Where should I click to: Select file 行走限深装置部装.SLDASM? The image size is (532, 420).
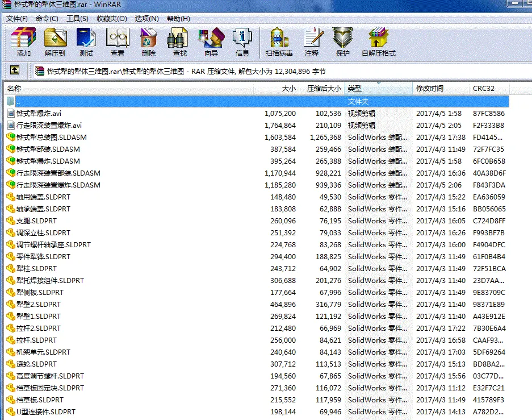click(58, 173)
